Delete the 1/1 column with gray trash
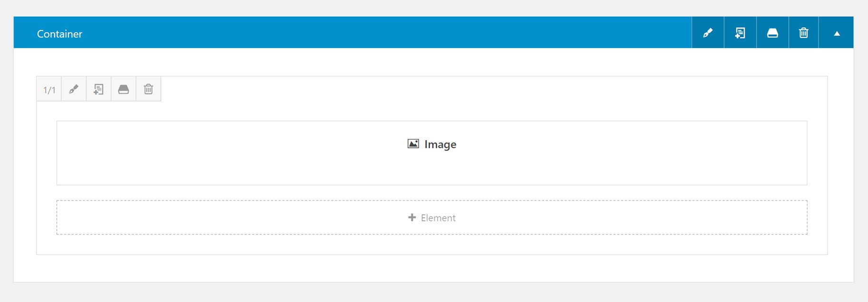The height and width of the screenshot is (302, 868). pos(148,89)
